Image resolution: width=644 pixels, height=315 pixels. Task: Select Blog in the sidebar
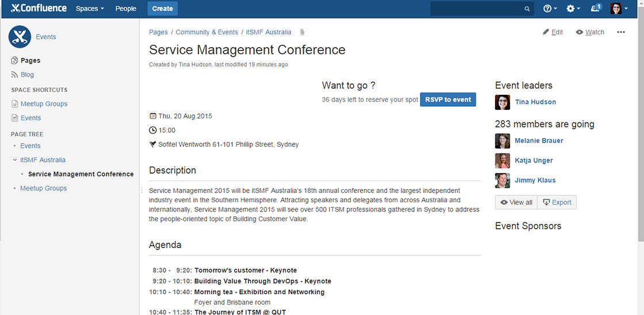click(x=27, y=75)
